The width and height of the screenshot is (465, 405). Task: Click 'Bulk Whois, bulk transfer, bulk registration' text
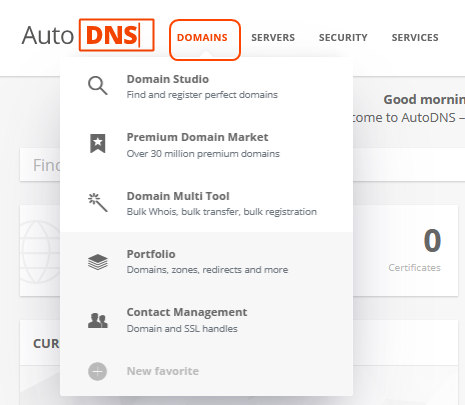point(222,212)
